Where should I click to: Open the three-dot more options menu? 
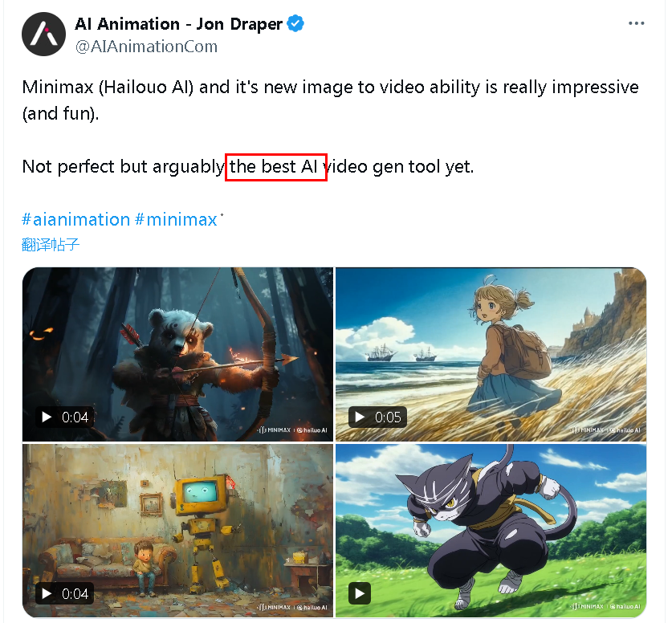coord(636,23)
